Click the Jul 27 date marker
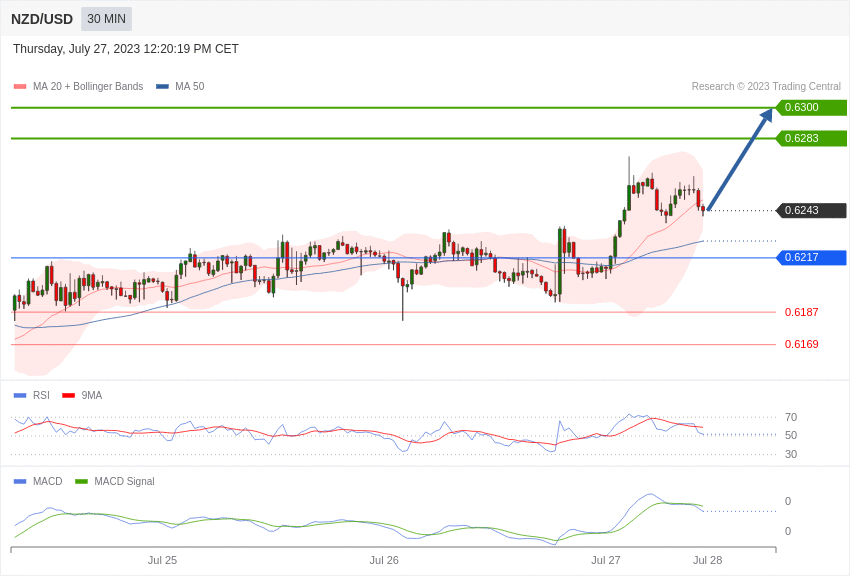This screenshot has width=850, height=576. (606, 560)
